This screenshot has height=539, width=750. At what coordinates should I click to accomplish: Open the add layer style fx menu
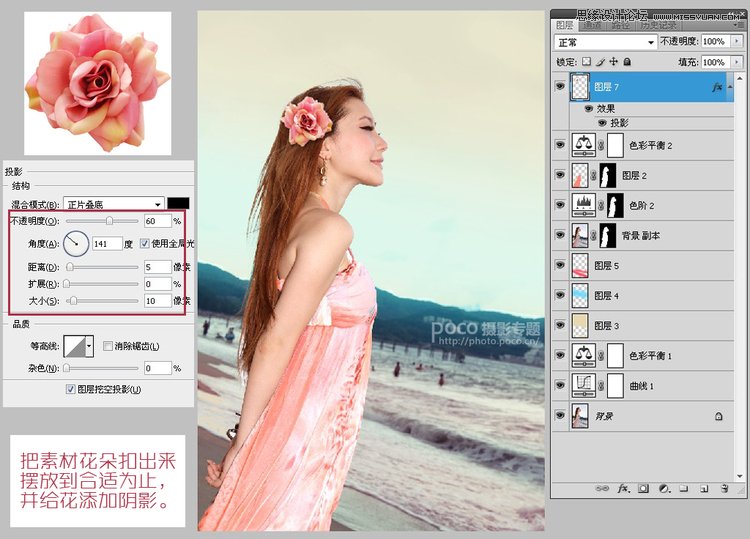click(x=621, y=488)
